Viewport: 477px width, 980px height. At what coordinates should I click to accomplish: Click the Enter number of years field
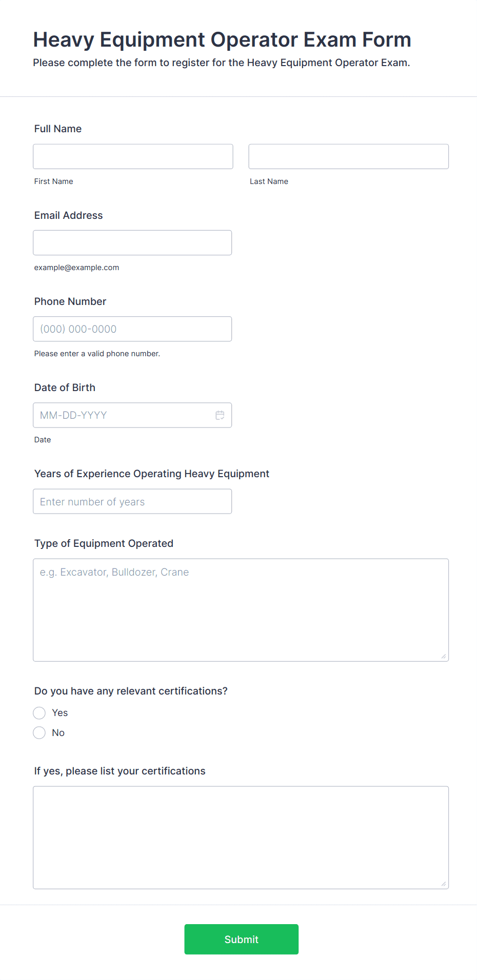[132, 501]
